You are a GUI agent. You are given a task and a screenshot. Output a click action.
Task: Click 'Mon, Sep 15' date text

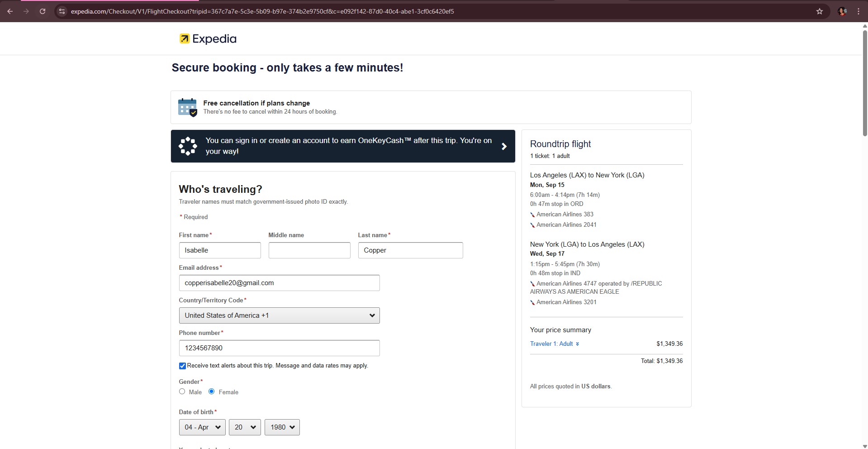tap(547, 185)
